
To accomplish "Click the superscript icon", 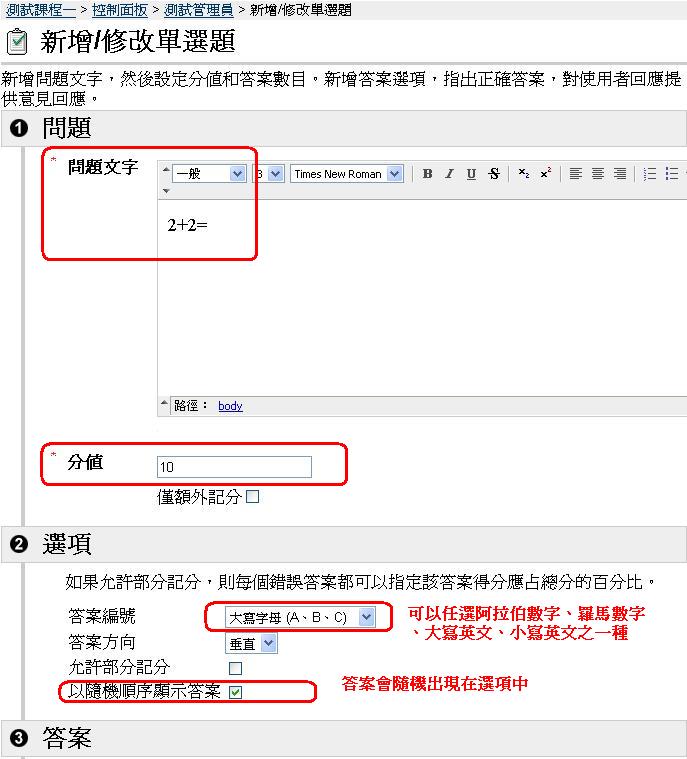I will click(545, 174).
